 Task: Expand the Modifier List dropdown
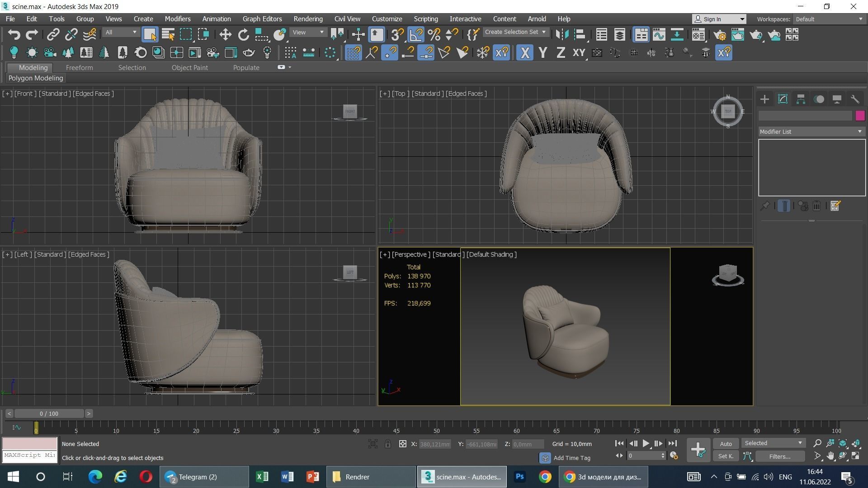(811, 131)
